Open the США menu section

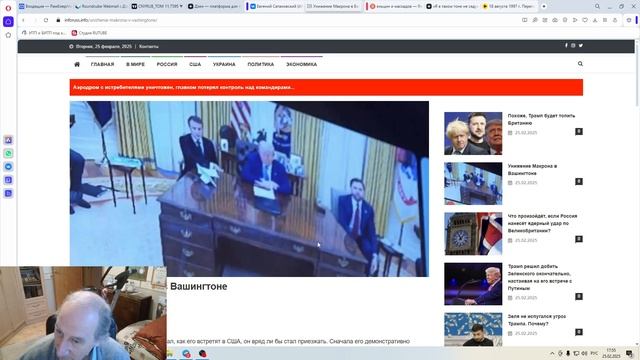tap(195, 64)
